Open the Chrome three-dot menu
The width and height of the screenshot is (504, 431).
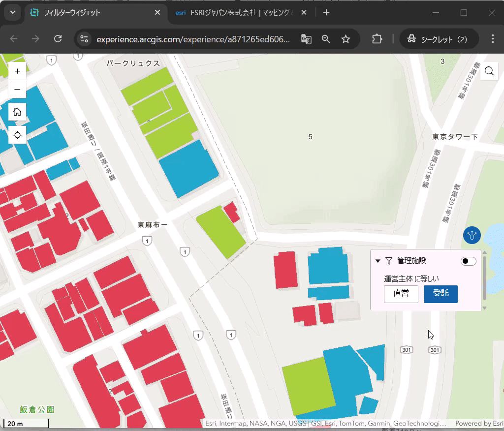tap(493, 39)
